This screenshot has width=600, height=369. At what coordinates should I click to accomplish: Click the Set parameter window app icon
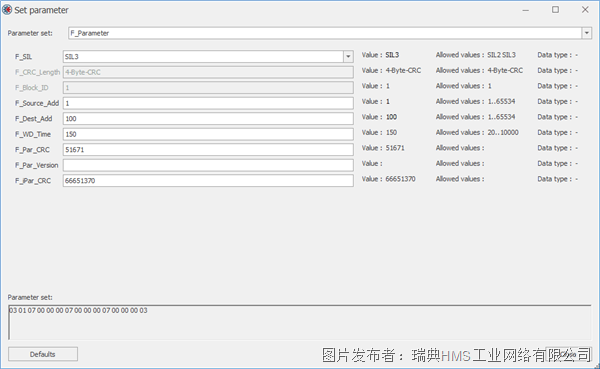coord(7,10)
